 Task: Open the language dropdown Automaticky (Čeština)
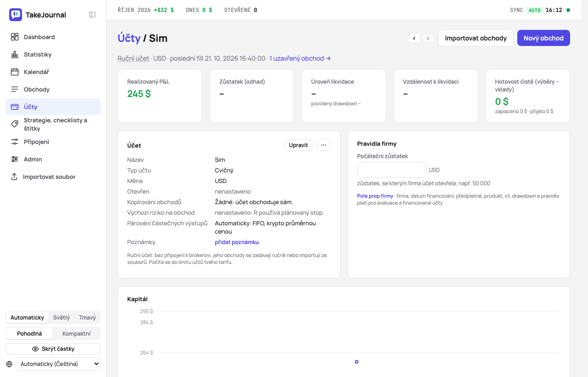click(58, 364)
